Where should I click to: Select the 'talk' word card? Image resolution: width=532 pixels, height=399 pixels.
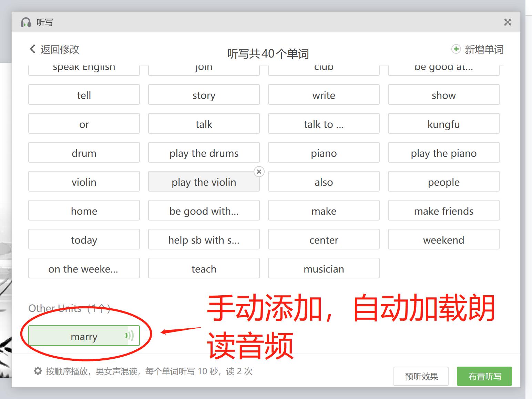(x=204, y=123)
